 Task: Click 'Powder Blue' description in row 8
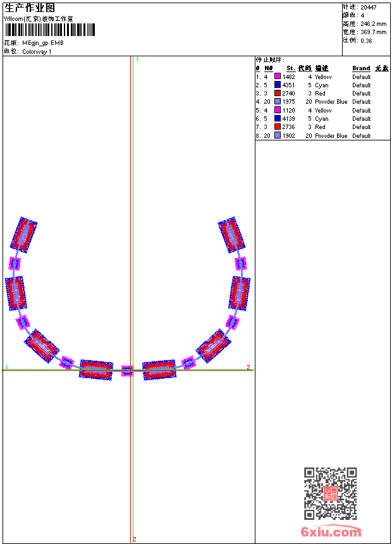coord(331,136)
